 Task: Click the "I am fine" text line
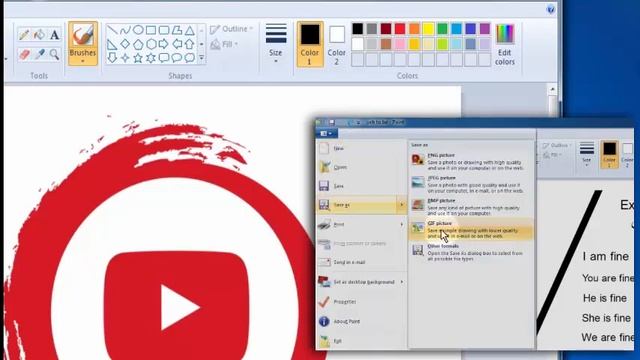(605, 256)
